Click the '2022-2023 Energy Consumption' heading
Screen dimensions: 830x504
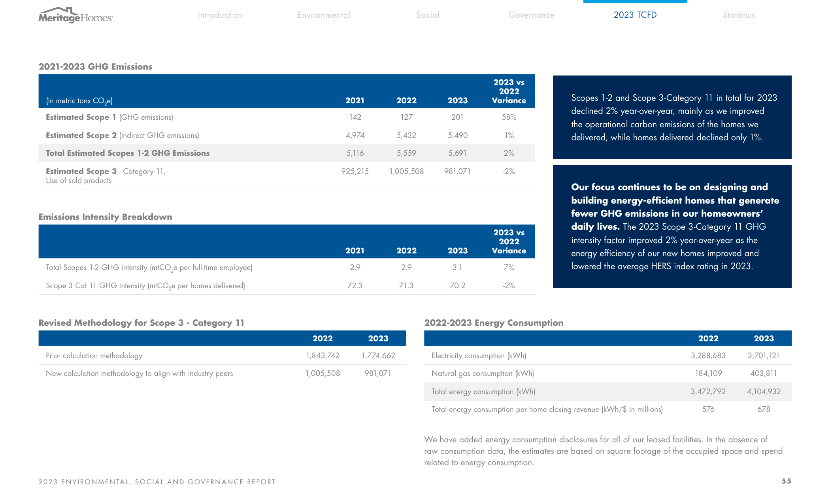(x=494, y=323)
